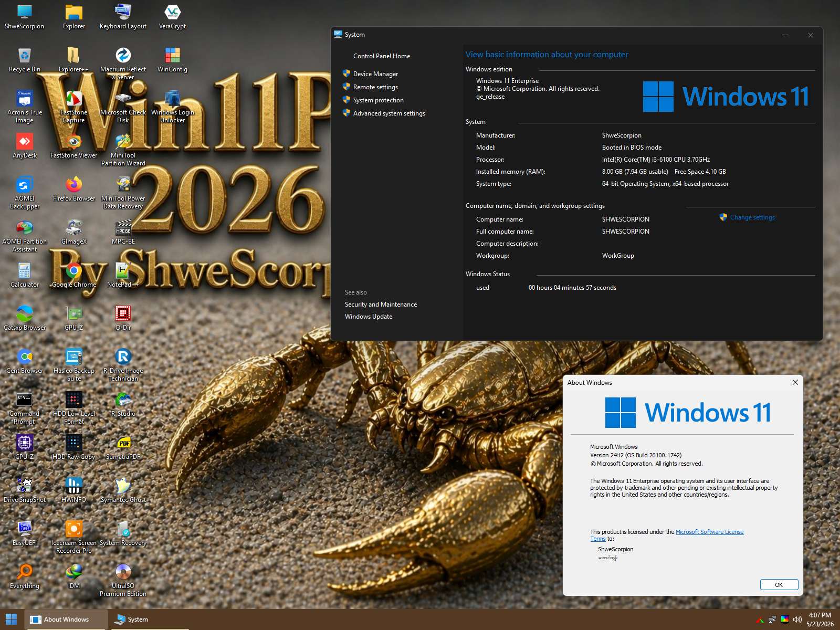The image size is (840, 630).
Task: Select the NotePad++ desktop icon
Action: point(123,276)
